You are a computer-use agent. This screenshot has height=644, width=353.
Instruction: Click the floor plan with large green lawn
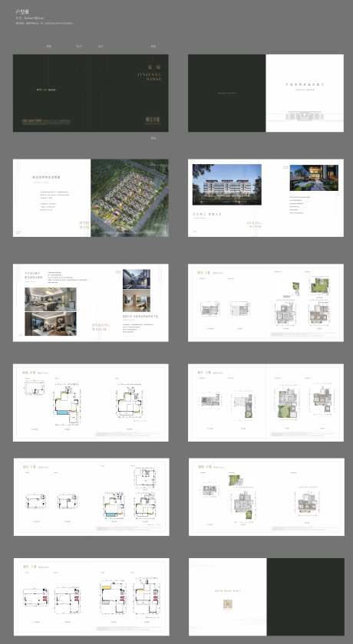click(x=287, y=404)
